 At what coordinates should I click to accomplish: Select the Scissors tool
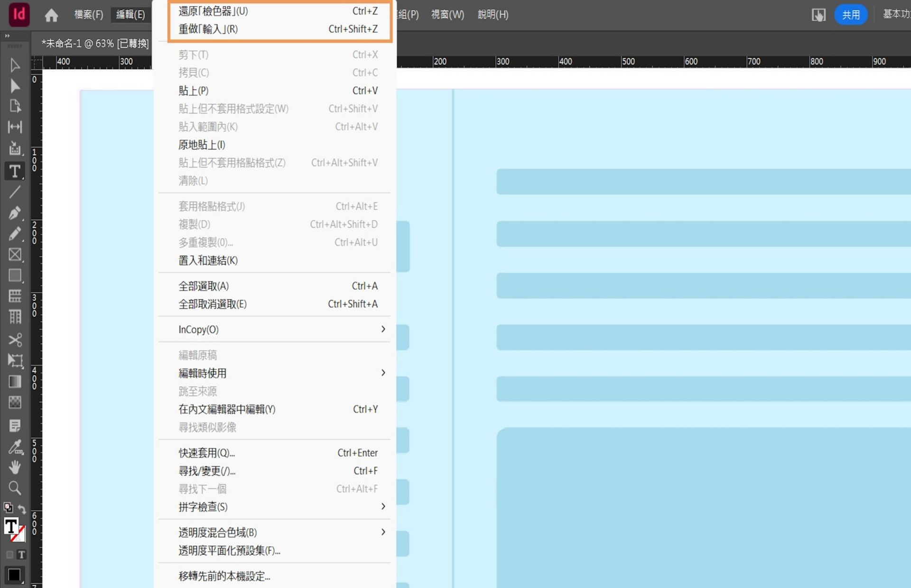tap(15, 340)
